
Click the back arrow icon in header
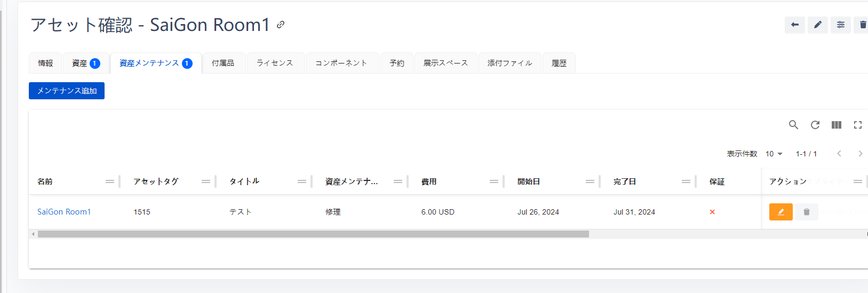click(794, 25)
